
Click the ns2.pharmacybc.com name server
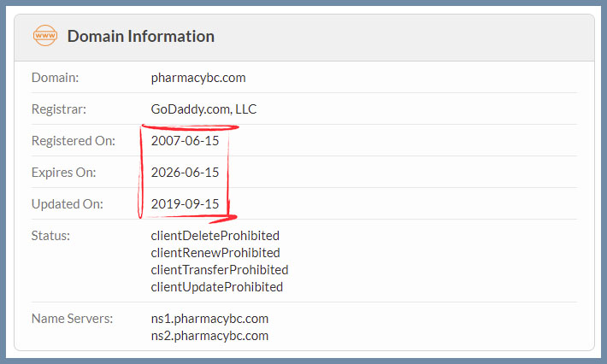(209, 336)
